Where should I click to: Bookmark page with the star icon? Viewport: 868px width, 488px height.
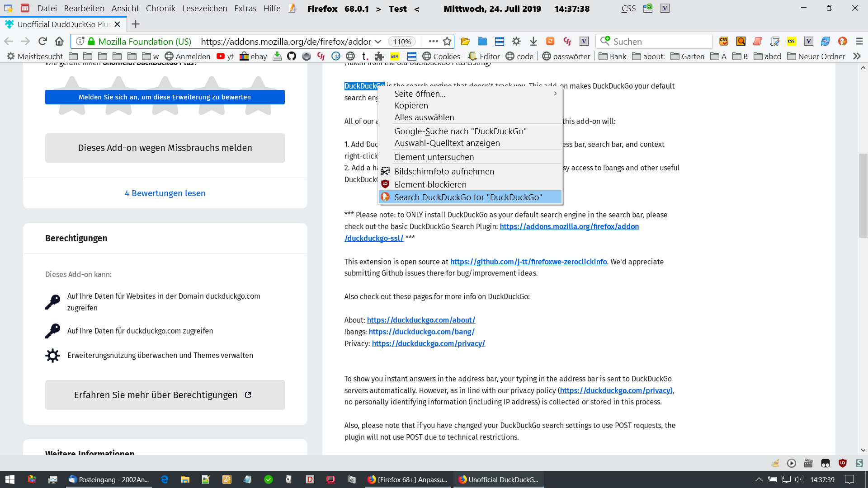pos(447,41)
